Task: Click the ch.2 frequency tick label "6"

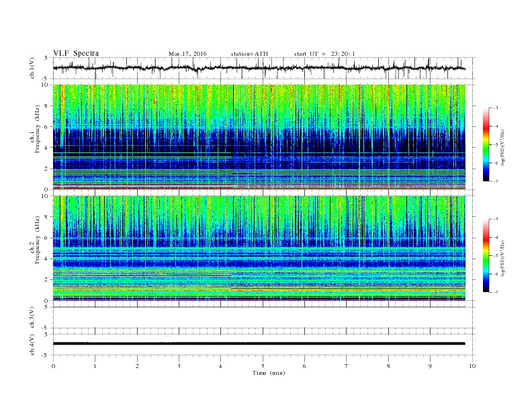Action: pyautogui.click(x=46, y=238)
